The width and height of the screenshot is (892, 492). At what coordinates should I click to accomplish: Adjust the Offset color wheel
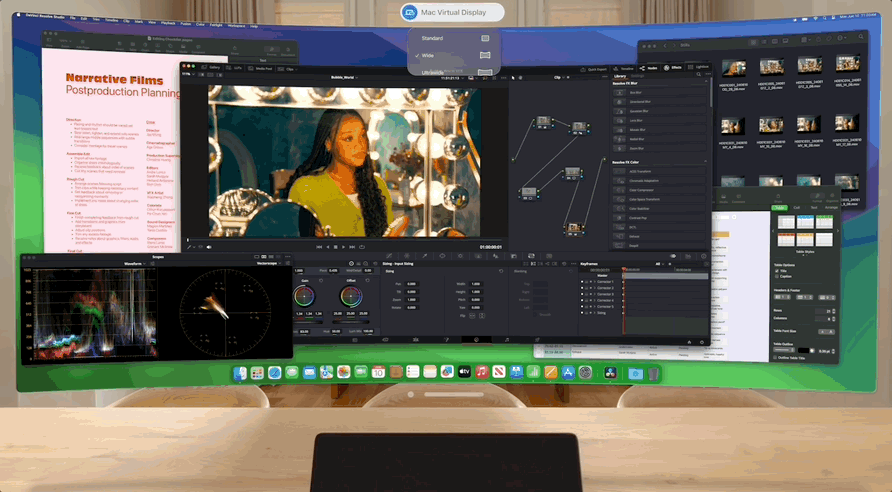pos(351,296)
